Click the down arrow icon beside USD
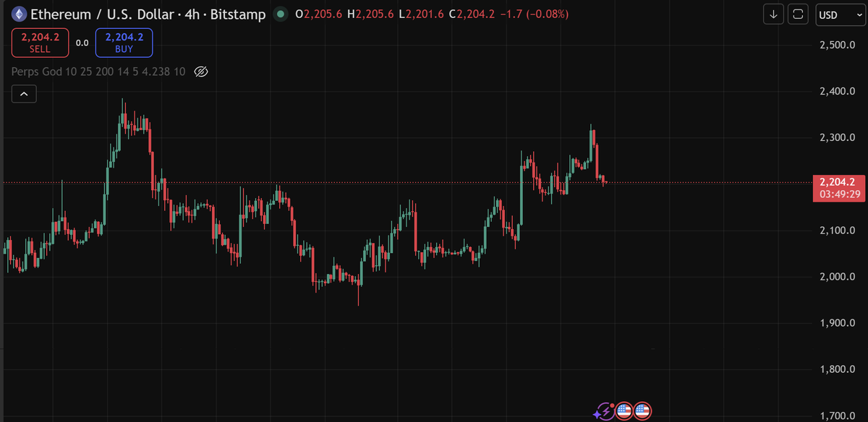 (x=774, y=14)
